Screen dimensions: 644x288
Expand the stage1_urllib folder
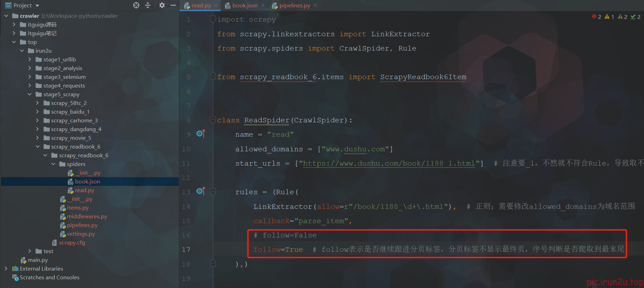[30, 60]
